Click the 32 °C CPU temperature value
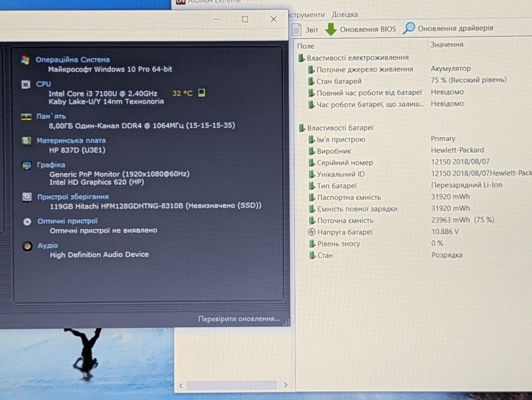Screen dimensions: 532x400 tap(182, 93)
